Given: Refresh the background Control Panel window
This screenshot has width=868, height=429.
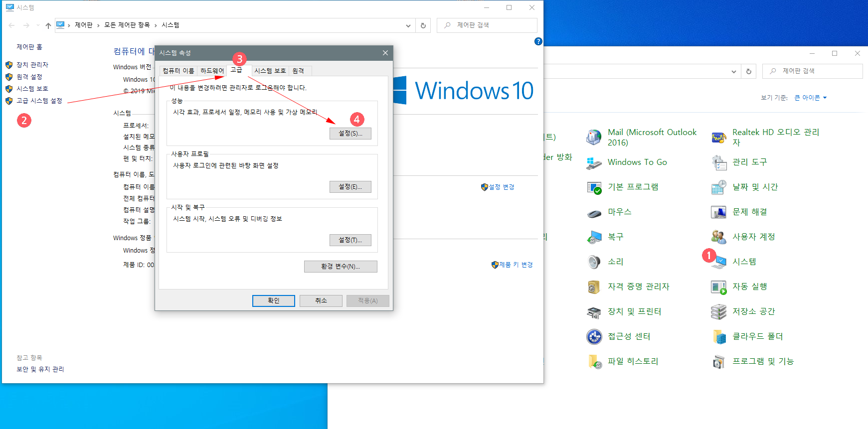Looking at the screenshot, I should pyautogui.click(x=748, y=71).
